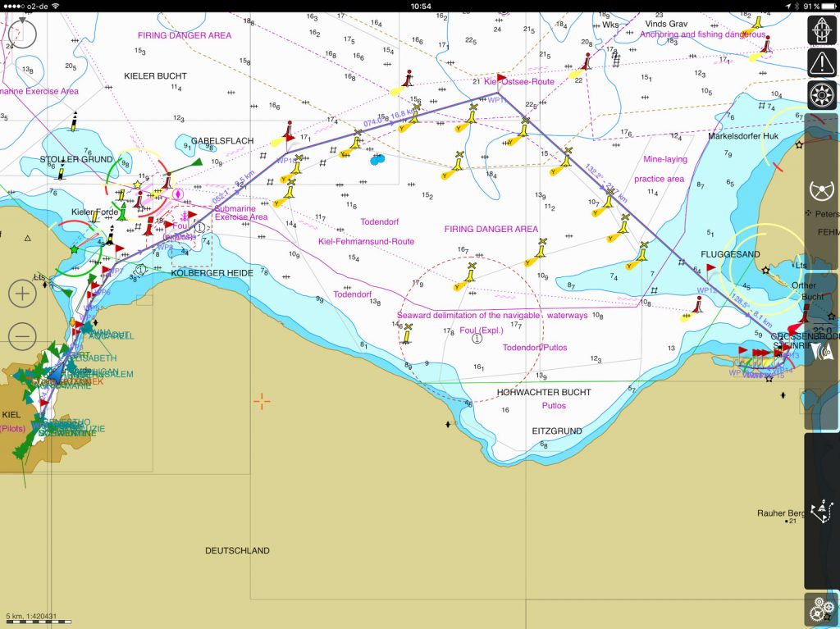Image resolution: width=840 pixels, height=629 pixels.
Task: Open the own-ship position boat icon
Action: tap(821, 31)
